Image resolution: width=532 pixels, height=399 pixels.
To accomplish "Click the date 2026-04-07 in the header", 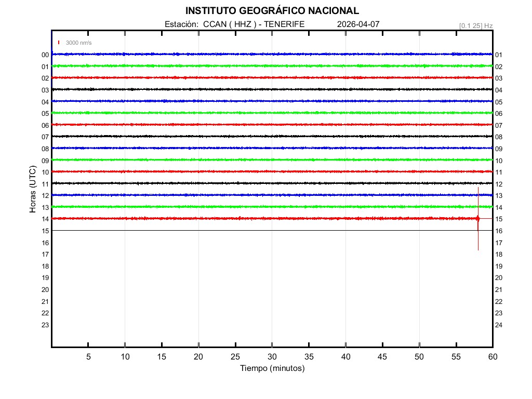I will click(x=358, y=24).
